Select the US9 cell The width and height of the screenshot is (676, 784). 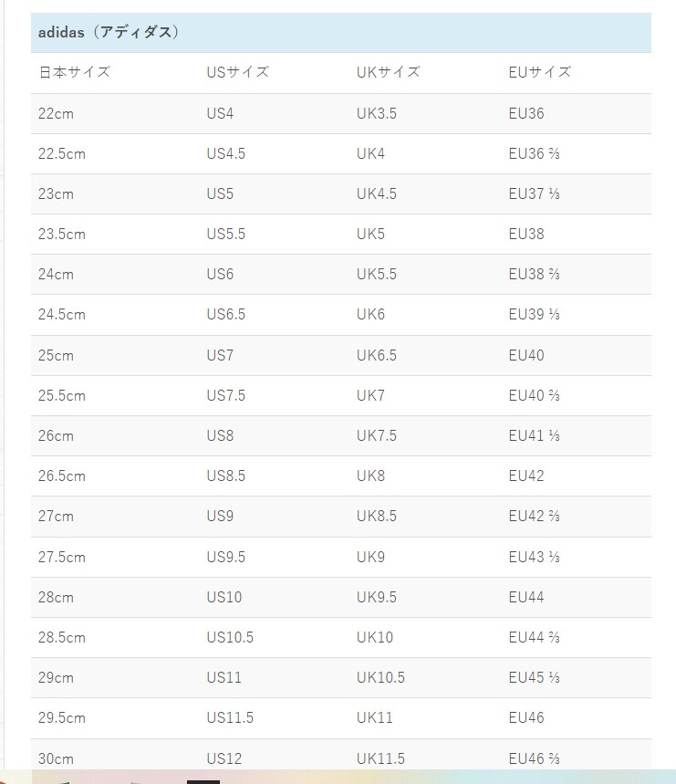click(220, 516)
